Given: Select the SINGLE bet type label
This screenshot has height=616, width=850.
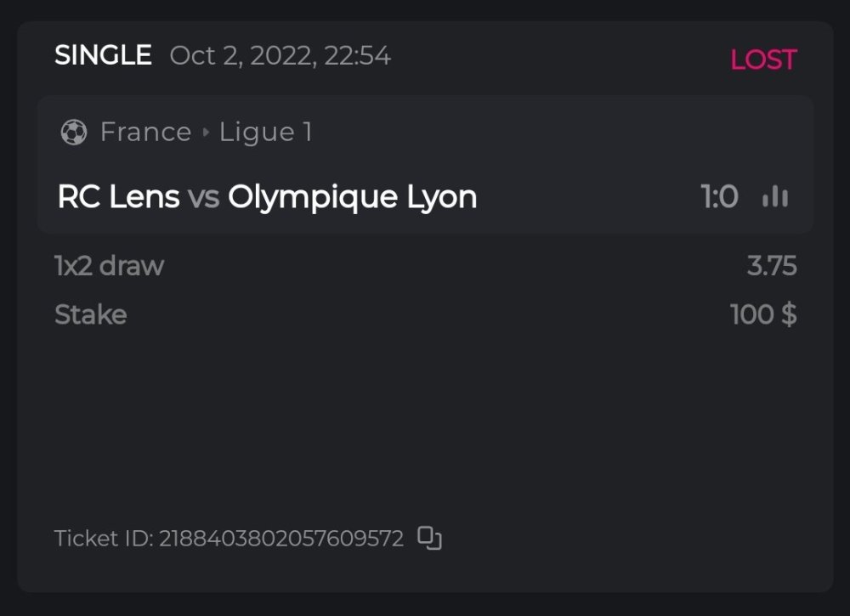Looking at the screenshot, I should [x=103, y=56].
